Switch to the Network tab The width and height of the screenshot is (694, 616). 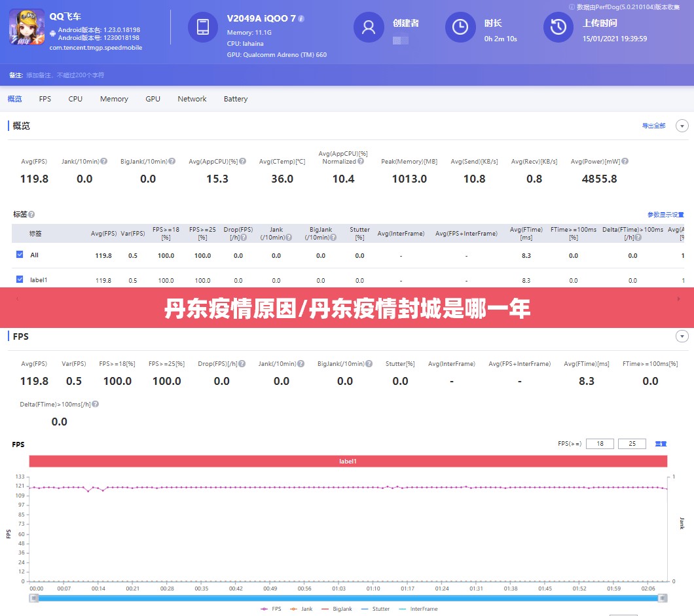pos(192,99)
